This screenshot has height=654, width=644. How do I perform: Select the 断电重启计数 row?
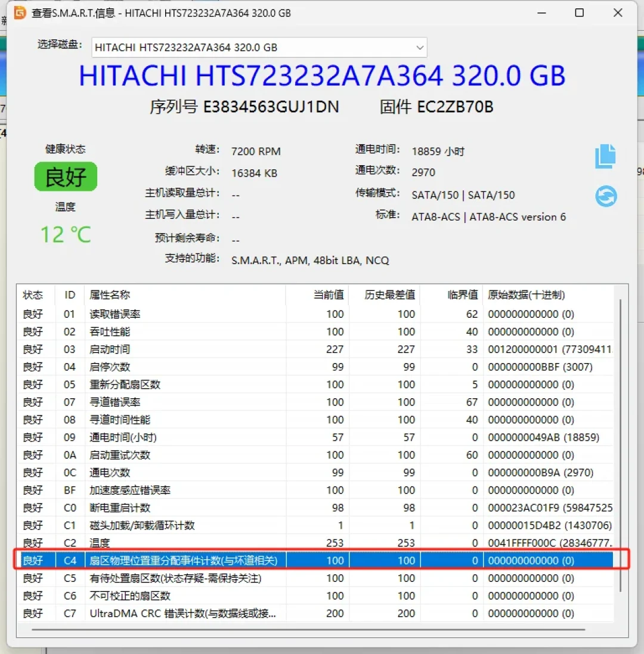pyautogui.click(x=315, y=507)
